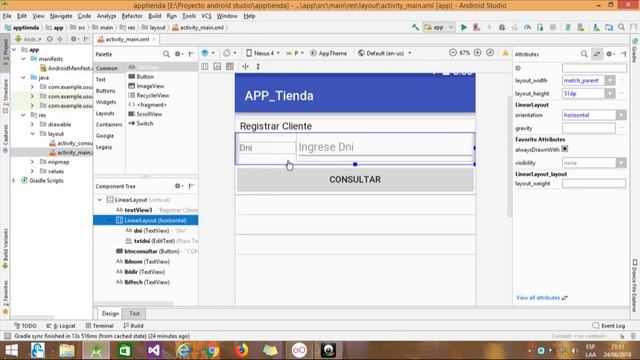The width and height of the screenshot is (640, 360).
Task: Click the CONSULTAR button in the preview
Action: [355, 180]
